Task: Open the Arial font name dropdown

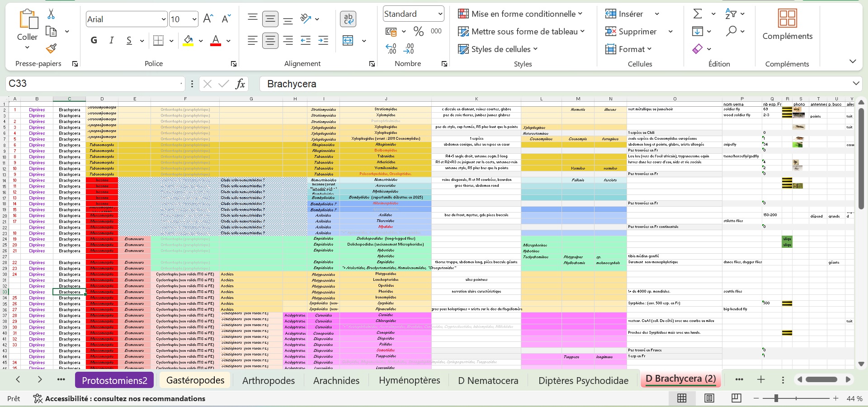Action: click(x=164, y=19)
